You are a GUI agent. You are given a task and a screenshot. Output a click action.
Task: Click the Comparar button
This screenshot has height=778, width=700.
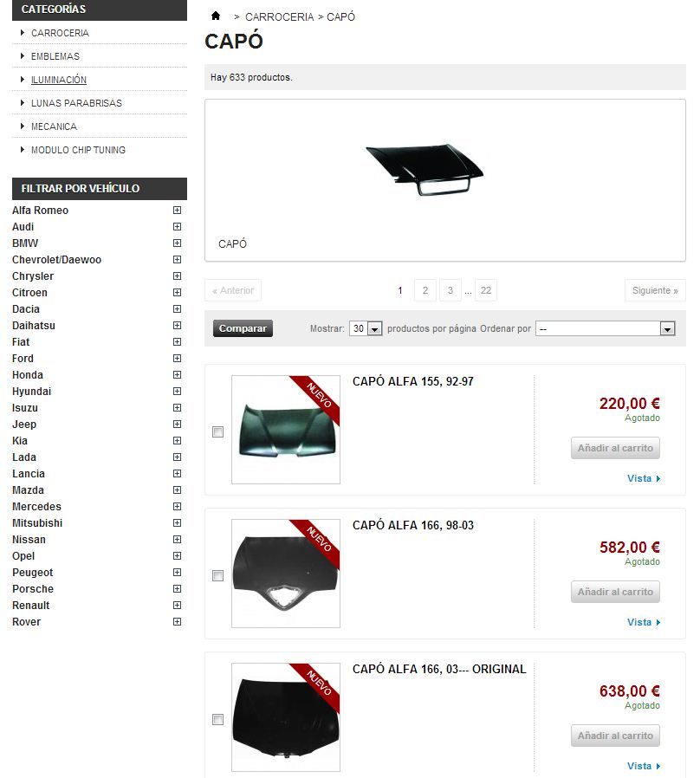[x=243, y=328]
